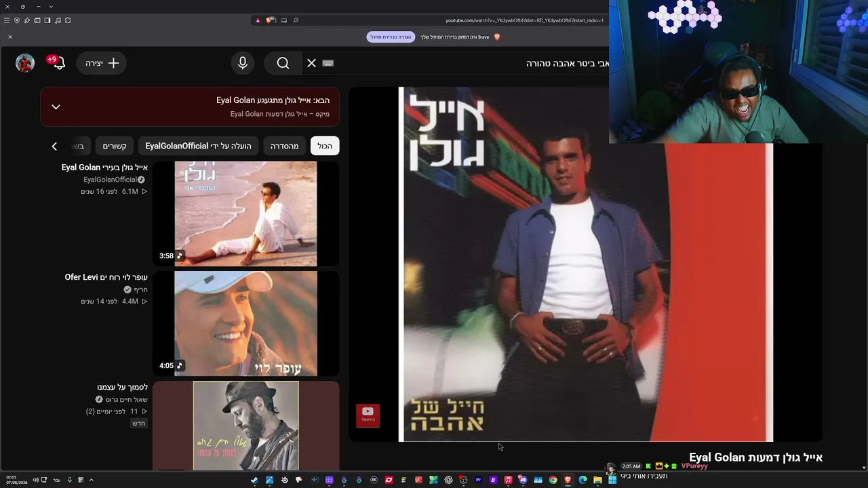Switch to Brave browser in taskbar

pos(568,480)
